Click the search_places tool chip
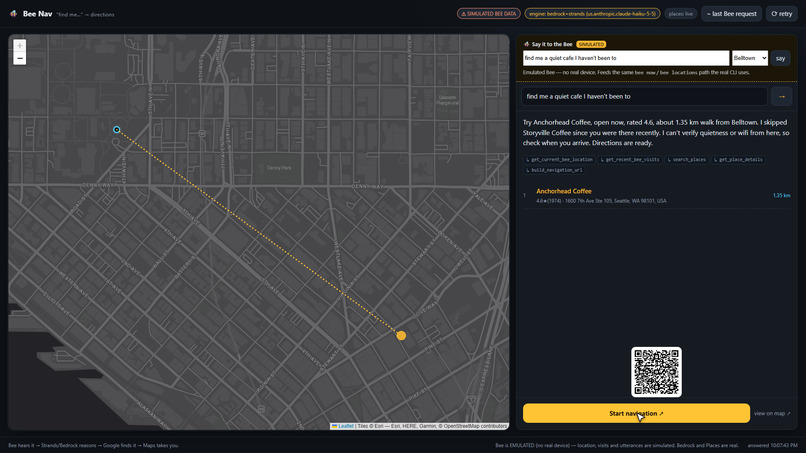 (686, 160)
